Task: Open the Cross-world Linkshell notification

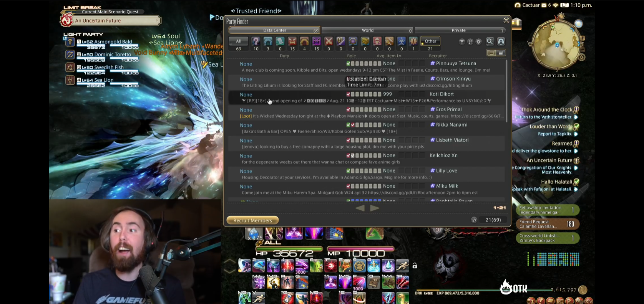Action: (x=548, y=238)
